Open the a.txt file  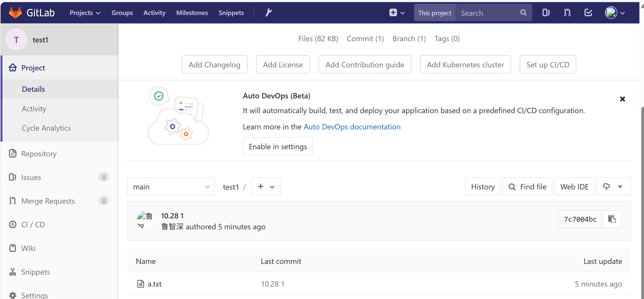[154, 284]
